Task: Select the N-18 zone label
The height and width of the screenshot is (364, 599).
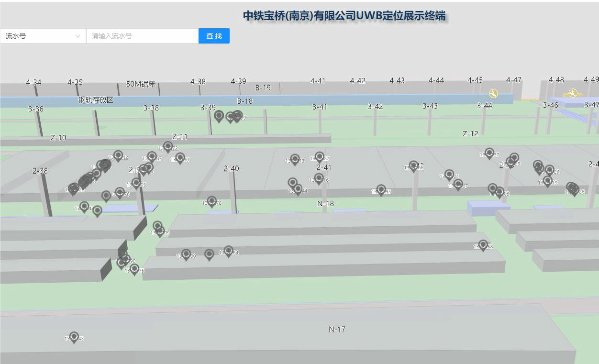Action: pyautogui.click(x=325, y=204)
